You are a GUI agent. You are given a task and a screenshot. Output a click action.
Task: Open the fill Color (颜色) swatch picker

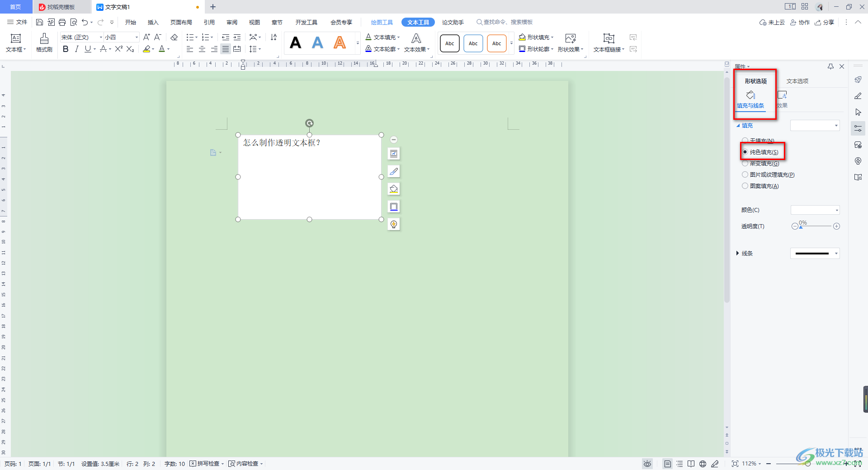coord(815,210)
